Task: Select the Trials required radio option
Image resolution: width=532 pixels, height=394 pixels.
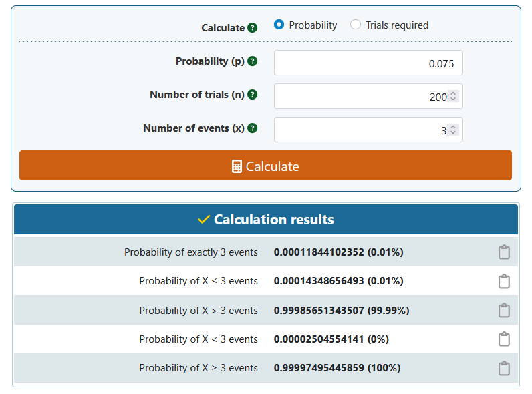Action: click(356, 25)
